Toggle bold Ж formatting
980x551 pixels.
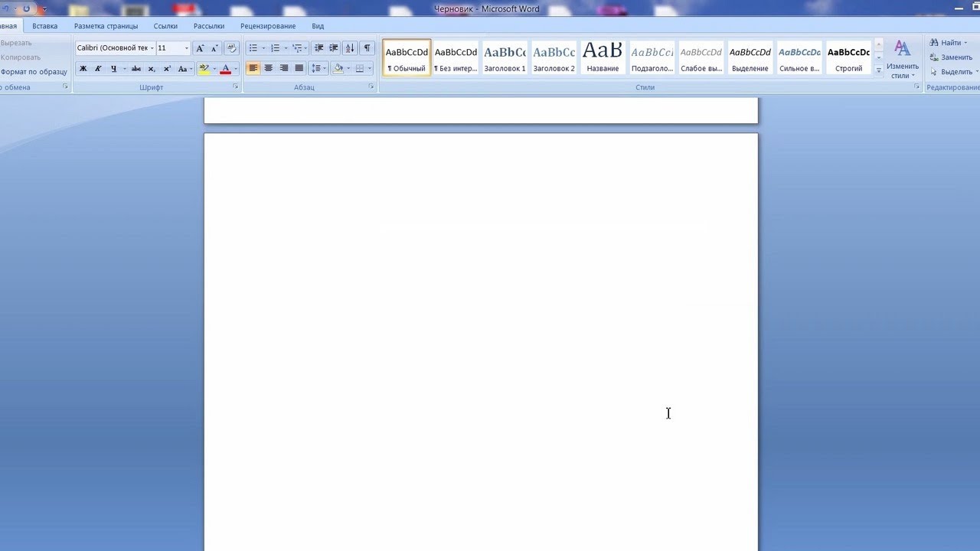click(83, 69)
